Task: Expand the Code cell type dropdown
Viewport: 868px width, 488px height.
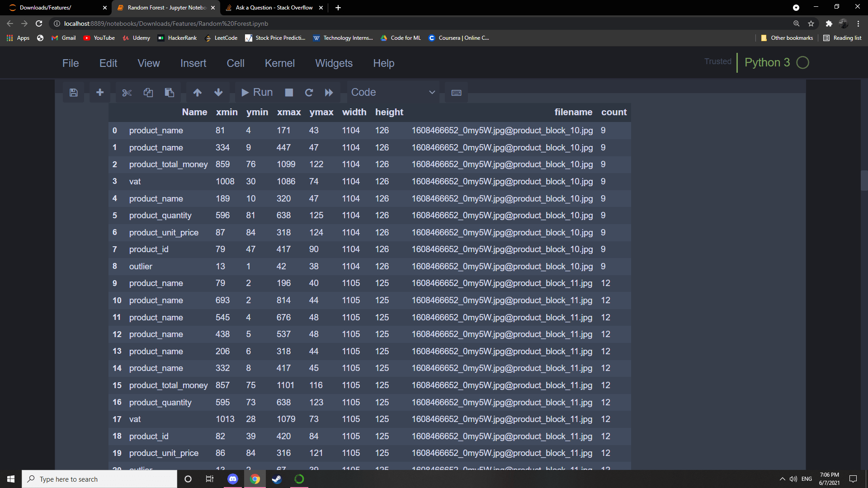Action: point(392,93)
